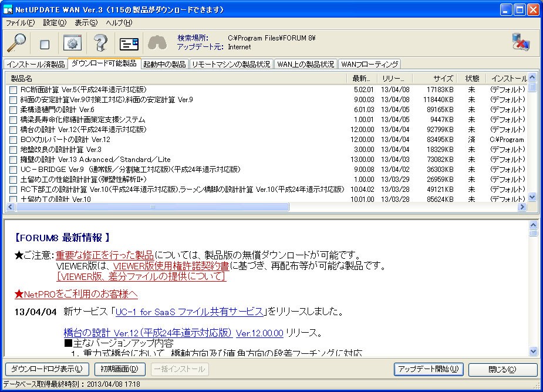This screenshot has width=543, height=392.
Task: Open the 表示(S) menu
Action: point(86,23)
